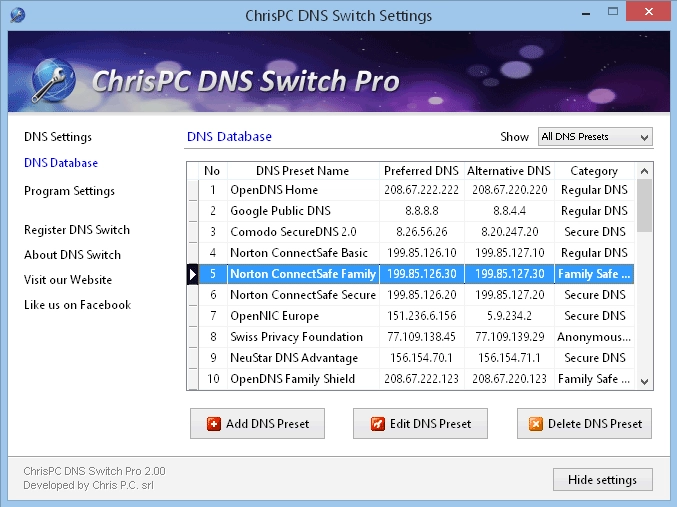Click the app icon in the title bar
This screenshot has height=507, width=677.
pyautogui.click(x=17, y=15)
